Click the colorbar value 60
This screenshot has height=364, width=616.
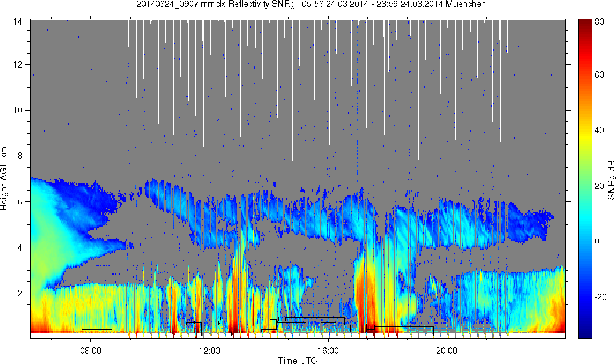(599, 75)
